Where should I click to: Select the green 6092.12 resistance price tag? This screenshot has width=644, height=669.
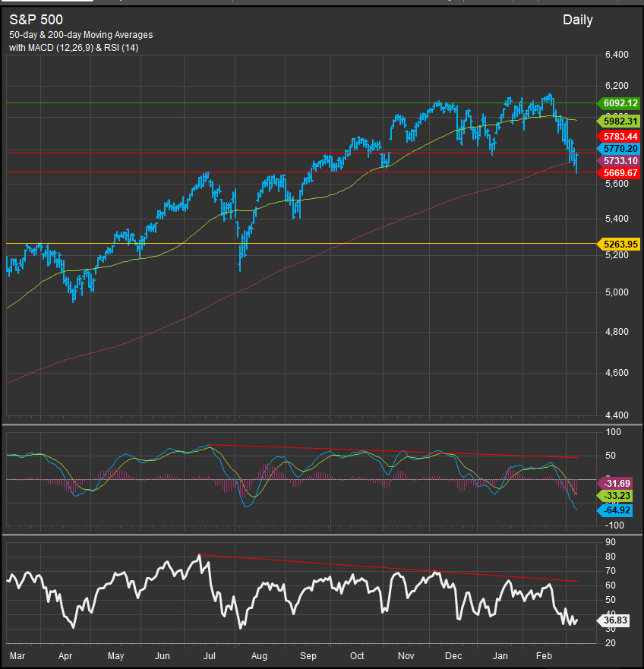click(x=618, y=103)
